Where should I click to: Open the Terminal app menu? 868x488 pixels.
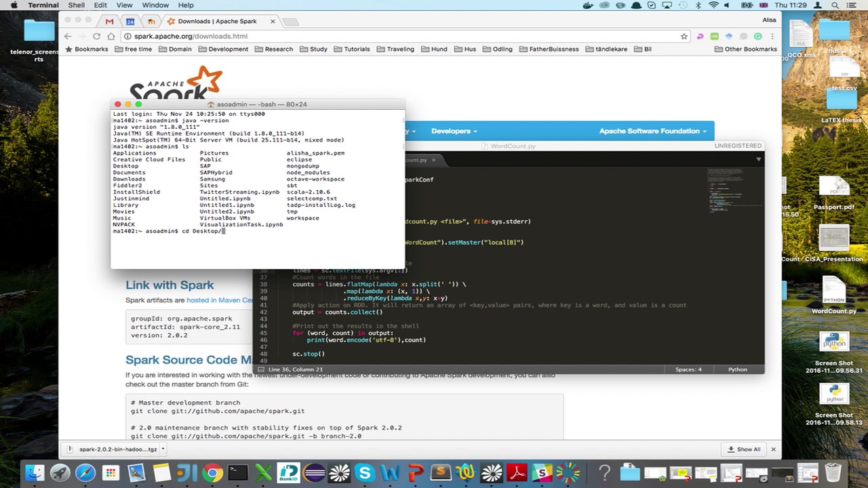tap(43, 5)
